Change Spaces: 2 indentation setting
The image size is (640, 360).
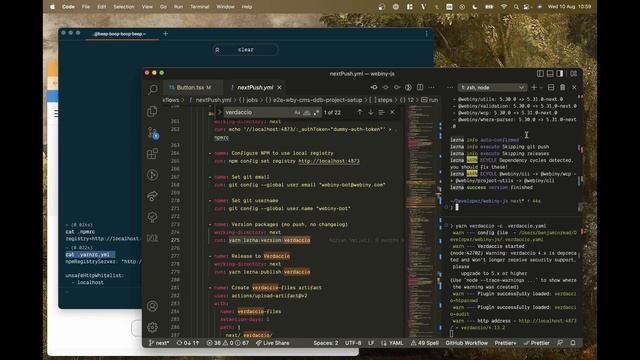click(x=326, y=343)
